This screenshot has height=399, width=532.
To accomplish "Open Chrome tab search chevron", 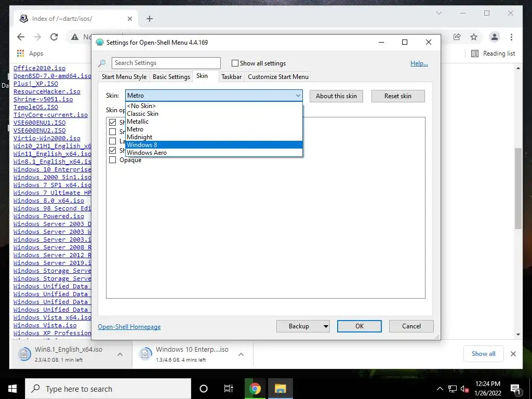I will 438,13.
